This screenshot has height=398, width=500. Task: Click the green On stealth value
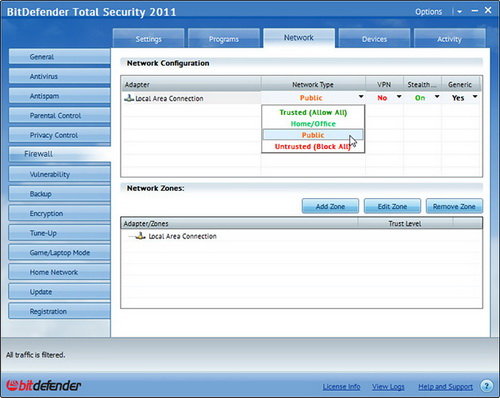point(420,98)
